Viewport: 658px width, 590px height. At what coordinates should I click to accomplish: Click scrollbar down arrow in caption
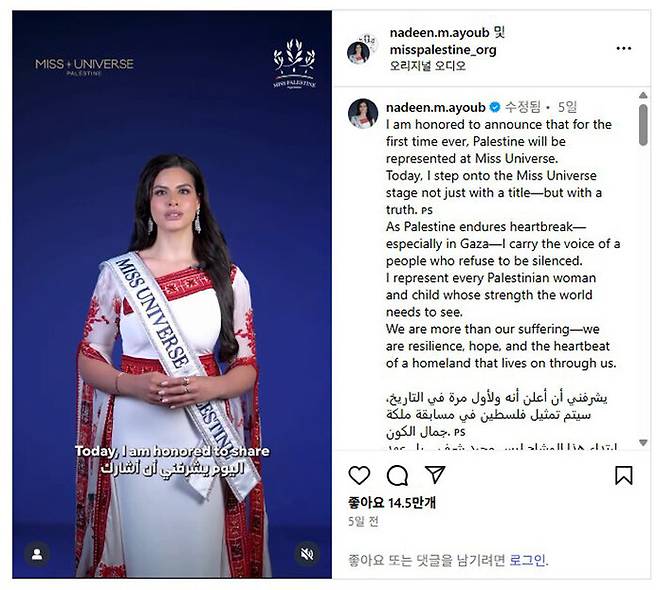pos(643,442)
